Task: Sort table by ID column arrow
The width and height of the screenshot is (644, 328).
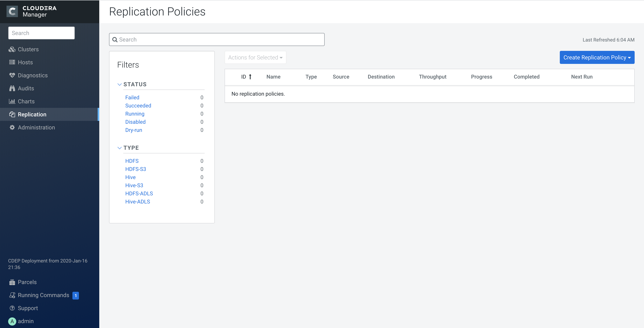Action: [250, 77]
